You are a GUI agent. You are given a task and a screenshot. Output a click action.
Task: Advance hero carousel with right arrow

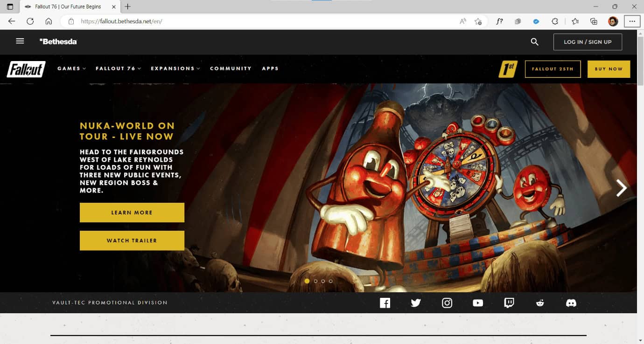(x=621, y=188)
